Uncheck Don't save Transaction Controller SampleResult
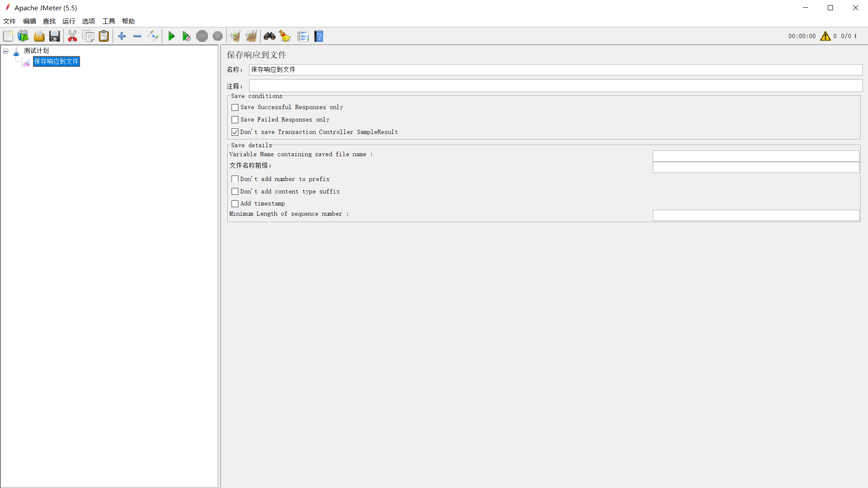The height and width of the screenshot is (488, 868). 235,132
